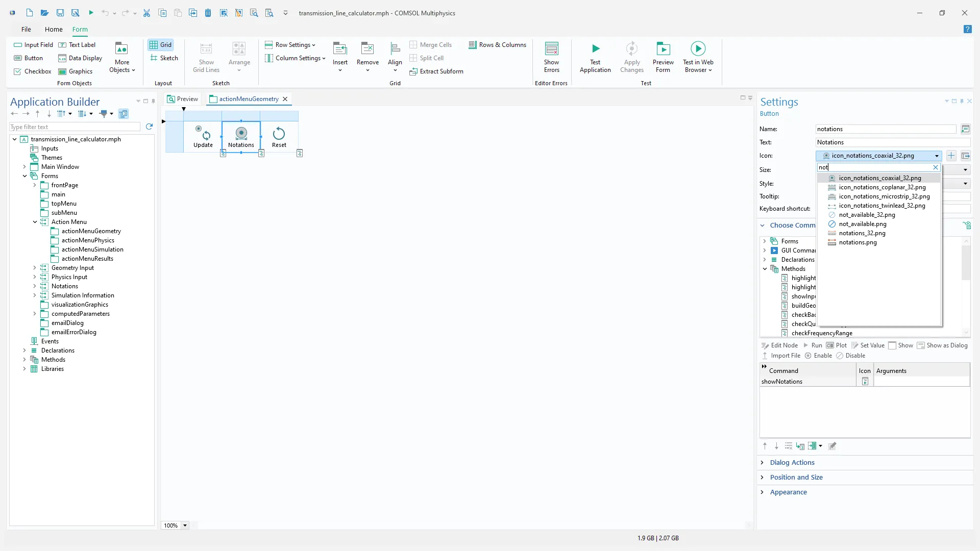This screenshot has height=551, width=980.
Task: Toggle the Sketch layout mode
Action: point(164,58)
